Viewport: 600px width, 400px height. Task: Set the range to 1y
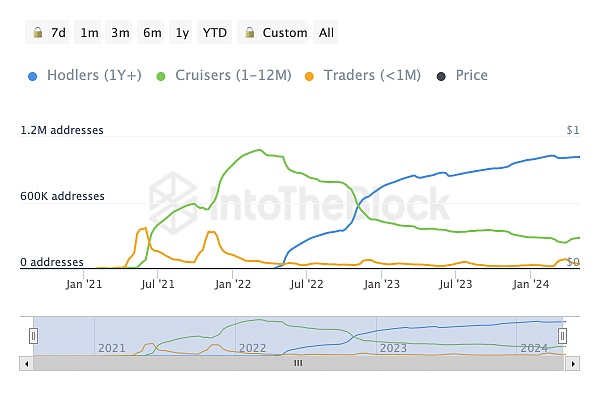click(182, 32)
